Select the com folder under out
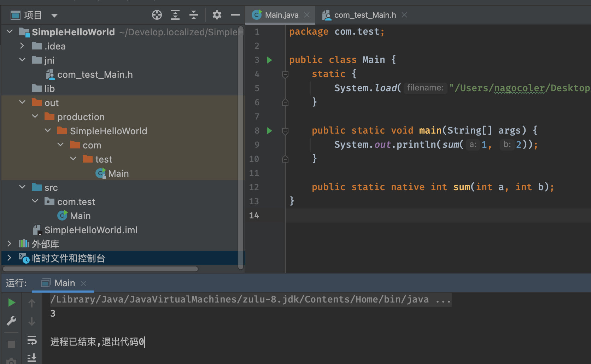The width and height of the screenshot is (591, 364). pos(85,145)
